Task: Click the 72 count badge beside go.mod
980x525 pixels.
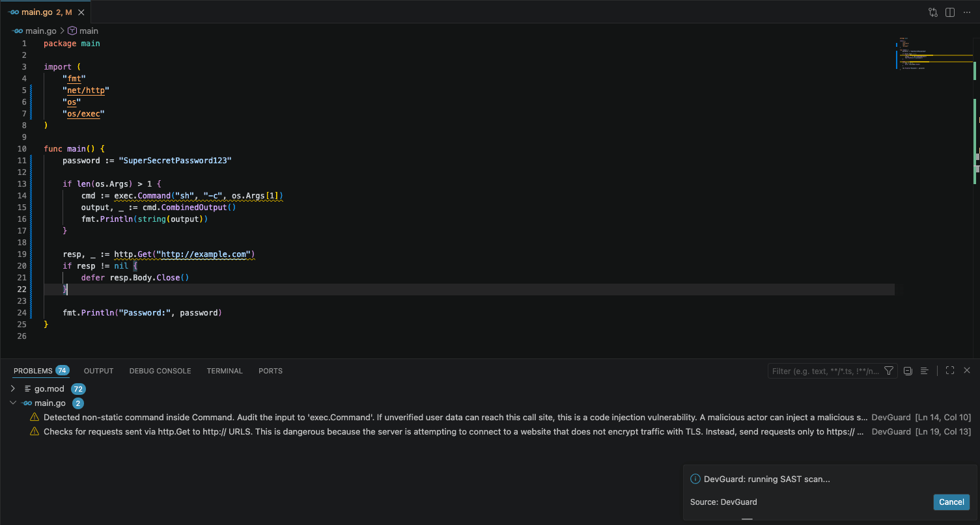Action: click(x=78, y=389)
